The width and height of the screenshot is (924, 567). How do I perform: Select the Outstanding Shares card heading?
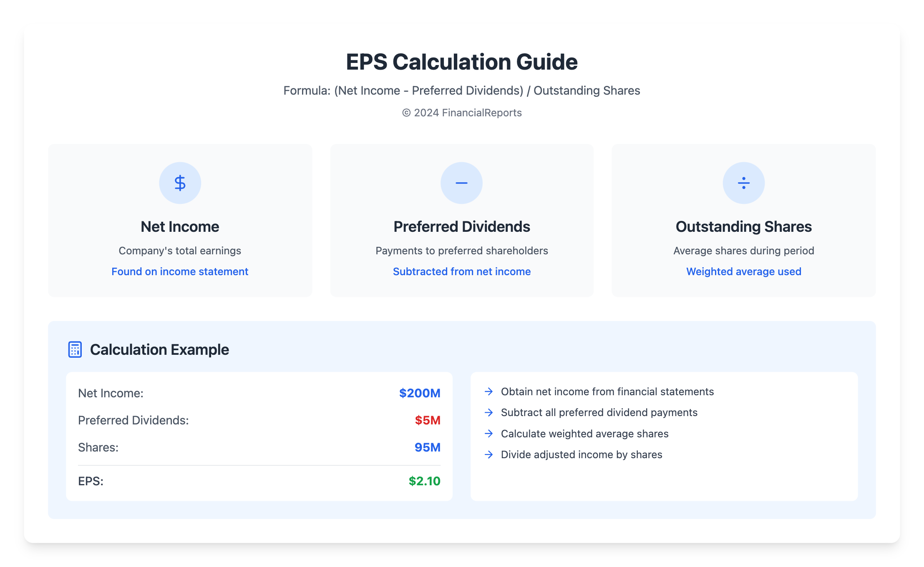(743, 226)
